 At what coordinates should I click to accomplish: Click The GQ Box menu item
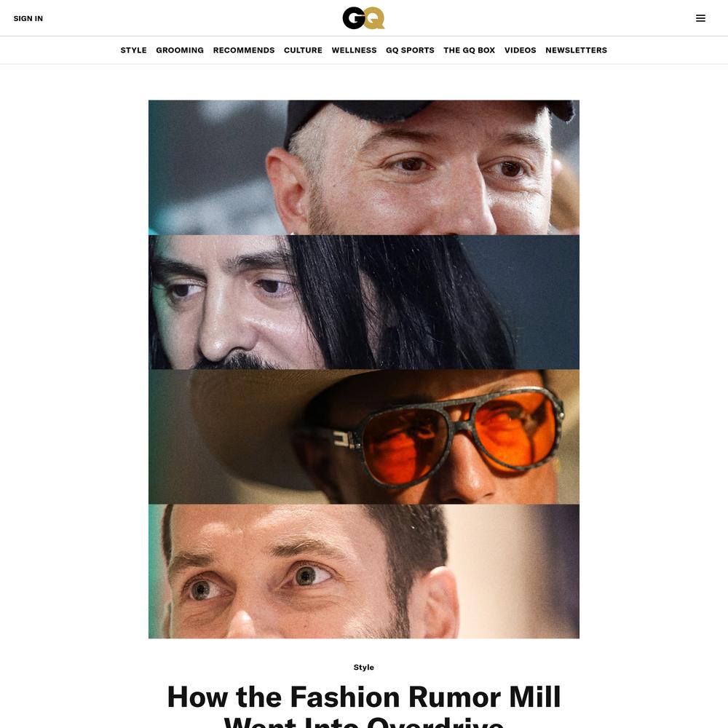pos(469,50)
